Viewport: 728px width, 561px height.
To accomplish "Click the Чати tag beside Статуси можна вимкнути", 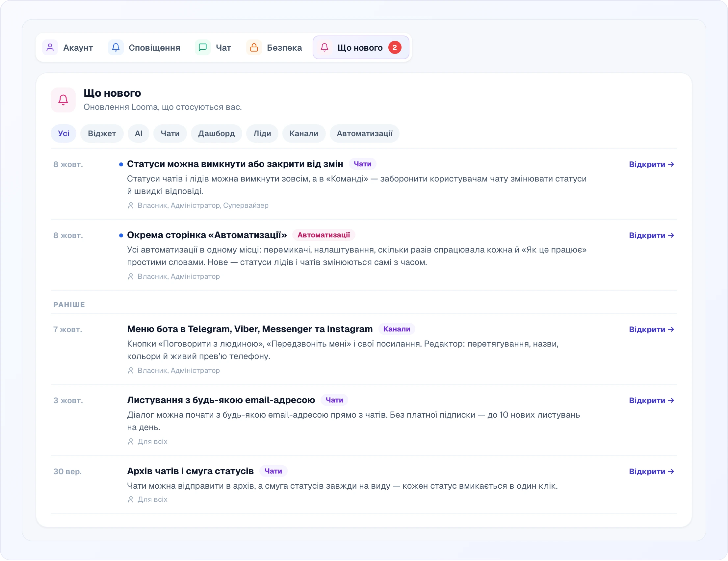I will [363, 164].
